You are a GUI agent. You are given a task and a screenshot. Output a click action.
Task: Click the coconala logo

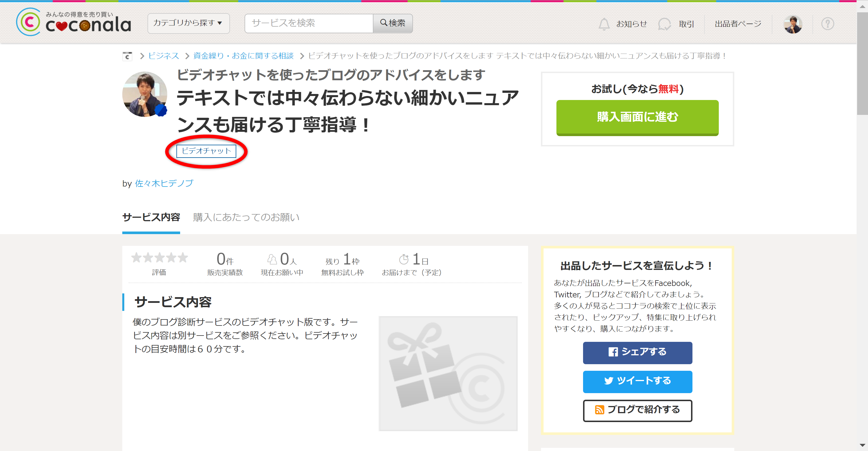pos(74,22)
